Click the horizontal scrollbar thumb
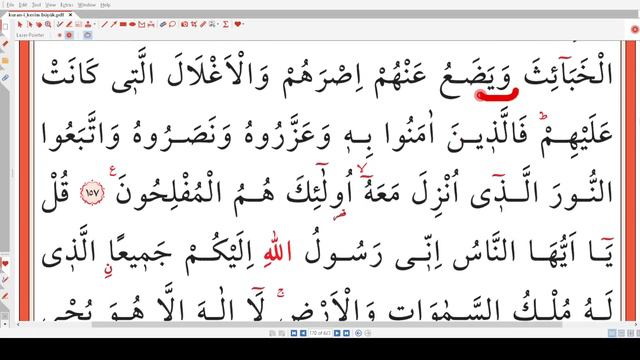 click(327, 325)
